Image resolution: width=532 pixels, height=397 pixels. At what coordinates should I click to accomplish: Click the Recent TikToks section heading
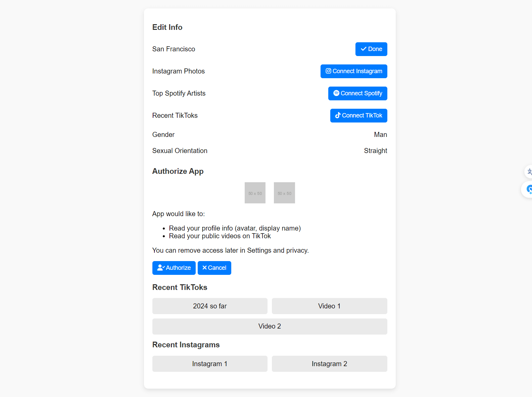tap(180, 287)
